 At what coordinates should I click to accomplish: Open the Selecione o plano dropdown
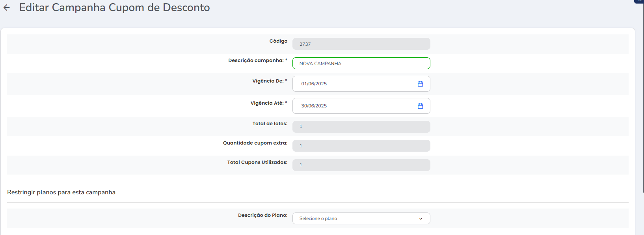coord(361,218)
